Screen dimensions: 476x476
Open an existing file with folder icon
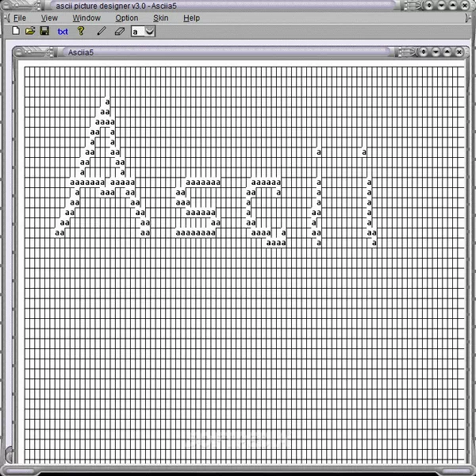(x=30, y=31)
